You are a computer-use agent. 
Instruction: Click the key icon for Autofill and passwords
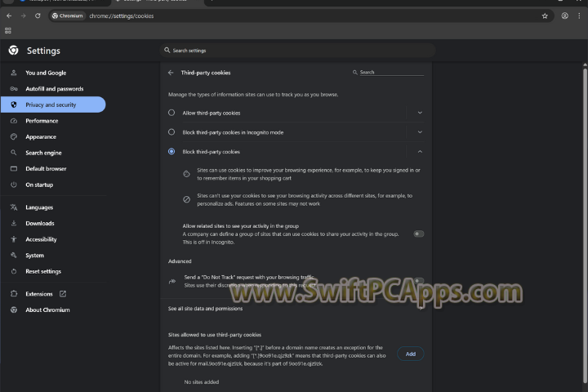click(x=14, y=89)
